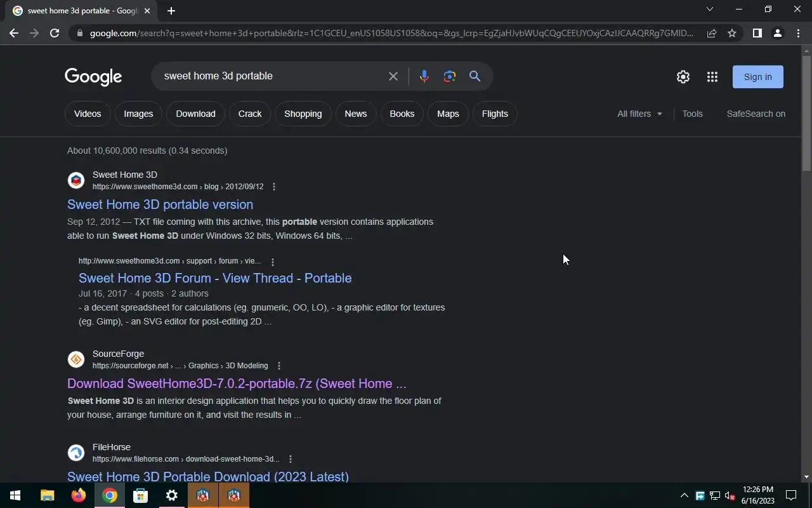The height and width of the screenshot is (508, 812).
Task: Click the SourceForge site favicon
Action: click(x=76, y=359)
